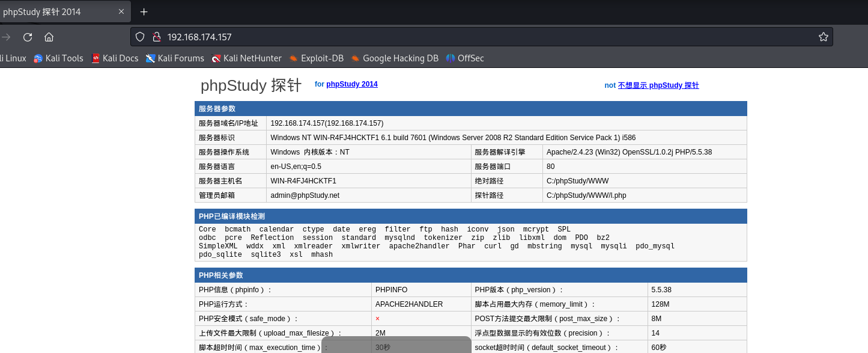Image resolution: width=868 pixels, height=353 pixels.
Task: Click the Apache/2.4.23 server engine value
Action: click(629, 152)
